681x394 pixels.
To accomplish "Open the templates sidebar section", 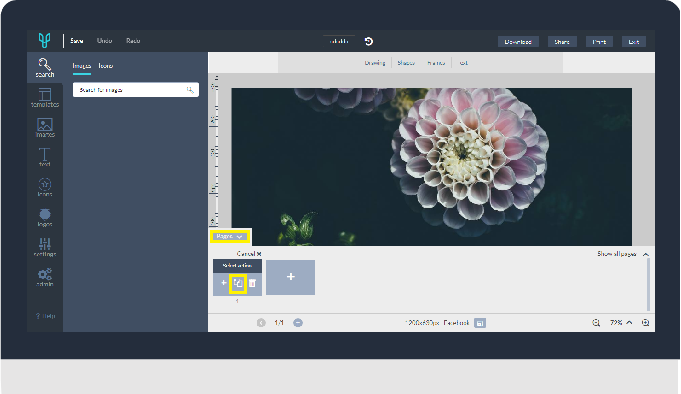I will click(45, 98).
